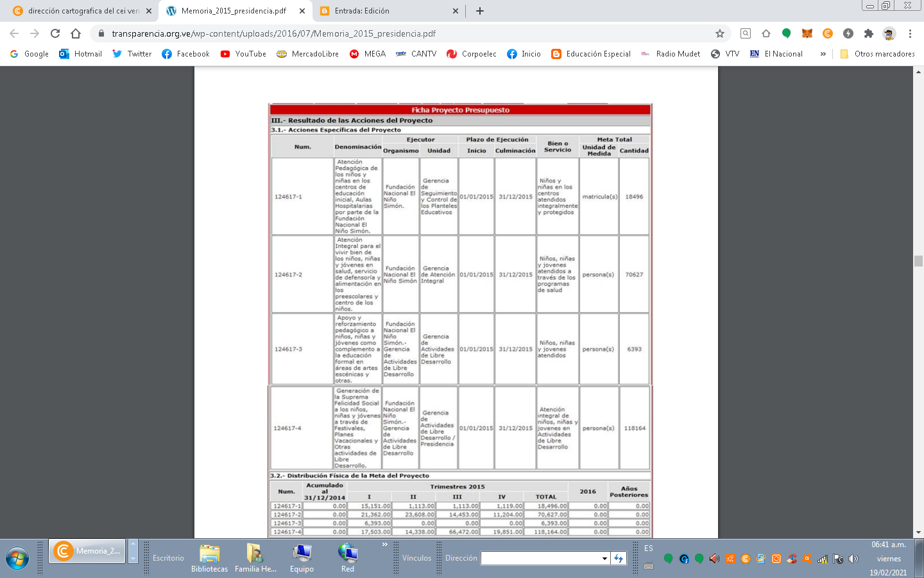Open the 'Otros marcadores' folder
The image size is (924, 578).
(x=877, y=54)
